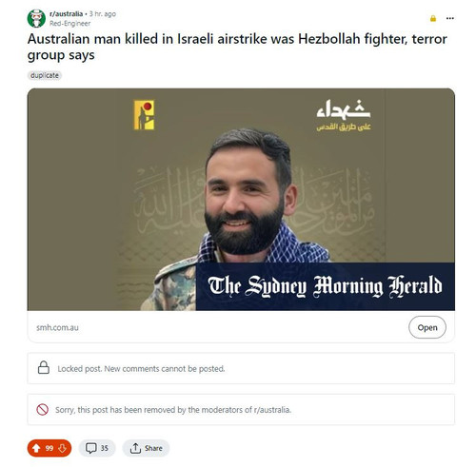Click the yellow lock icon at top
This screenshot has height=467, width=476.
coord(433,19)
